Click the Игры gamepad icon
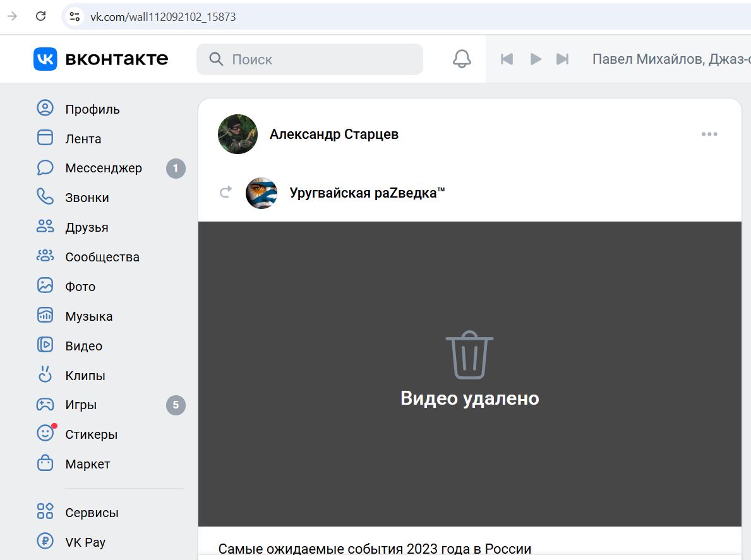Viewport: 751px width, 560px height. click(45, 405)
